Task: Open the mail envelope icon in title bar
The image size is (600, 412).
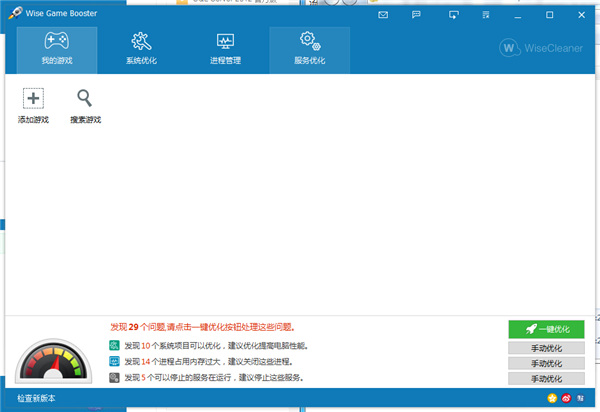Action: (x=383, y=15)
